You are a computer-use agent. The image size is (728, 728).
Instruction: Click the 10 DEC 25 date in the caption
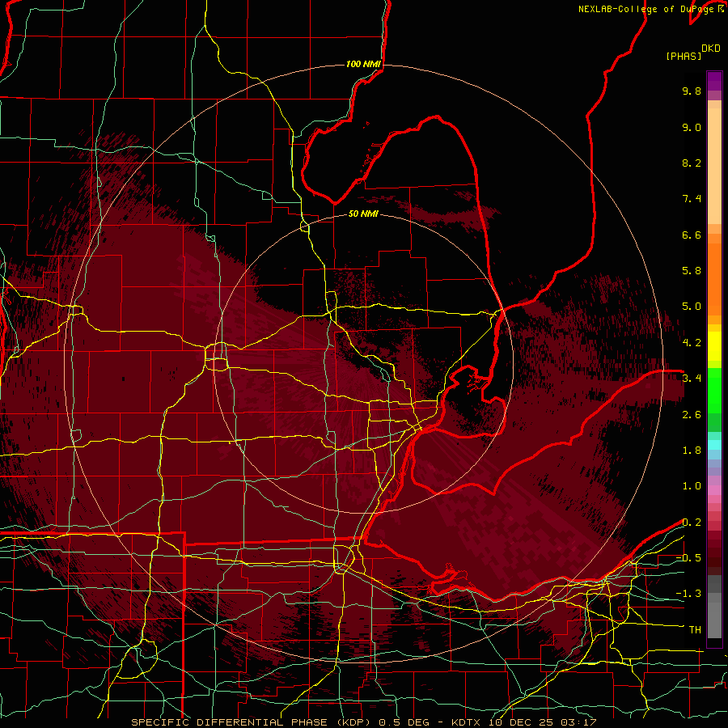(523, 722)
